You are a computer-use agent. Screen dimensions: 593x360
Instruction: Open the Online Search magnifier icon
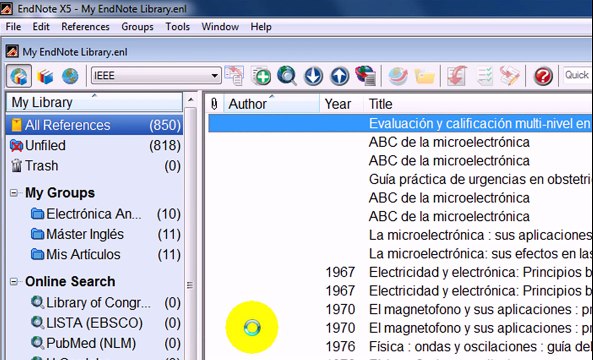click(287, 76)
